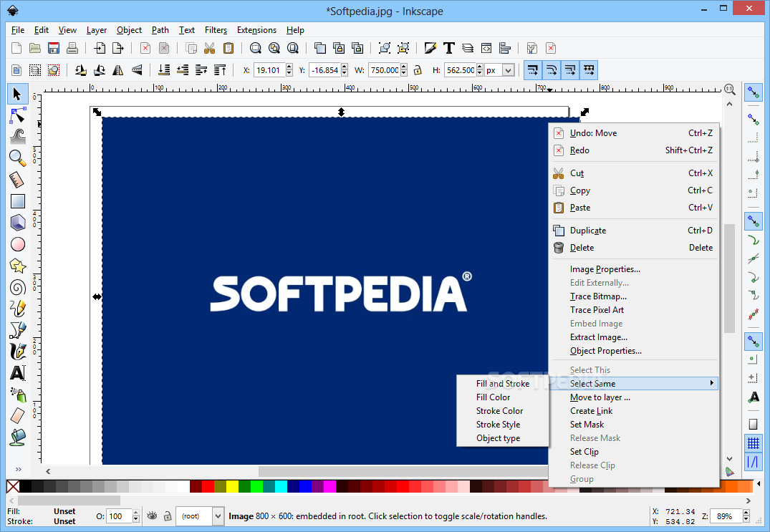Open Align and Distribute icon
This screenshot has width=770, height=532.
[505, 48]
